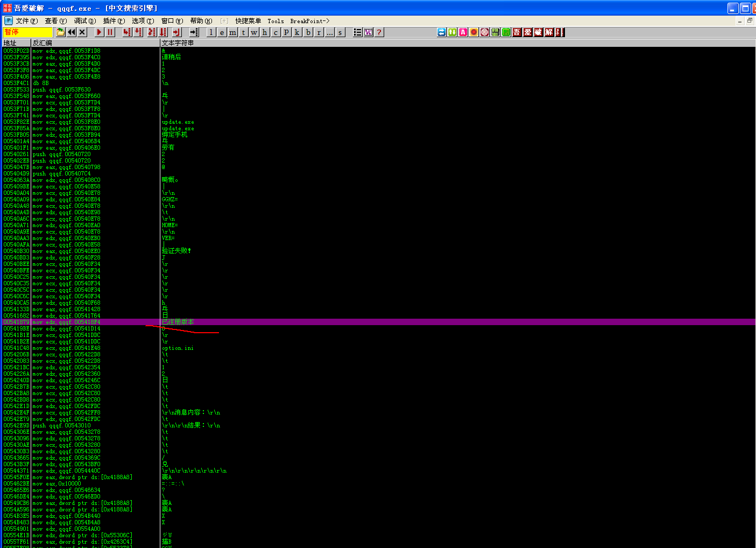This screenshot has height=548, width=756.
Task: Open the BreakPoint-> menu
Action: pos(310,21)
